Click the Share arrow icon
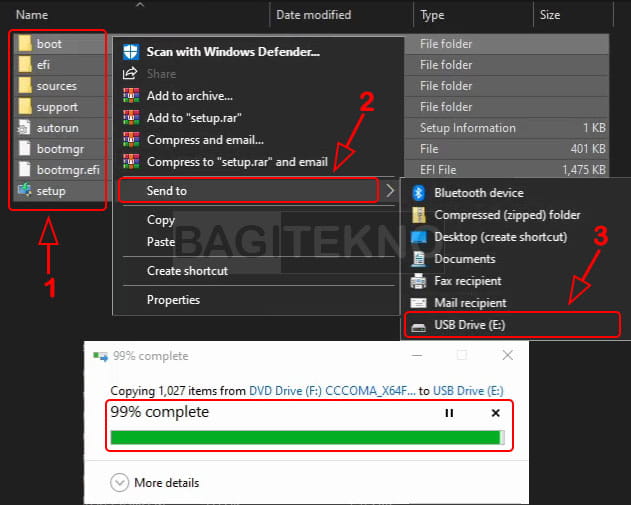This screenshot has width=631, height=505. (x=130, y=74)
